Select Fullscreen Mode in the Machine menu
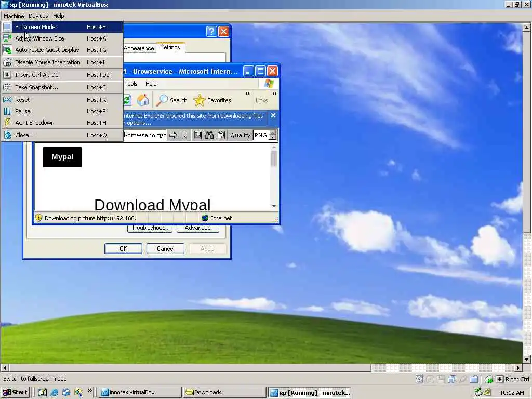 tap(62, 27)
